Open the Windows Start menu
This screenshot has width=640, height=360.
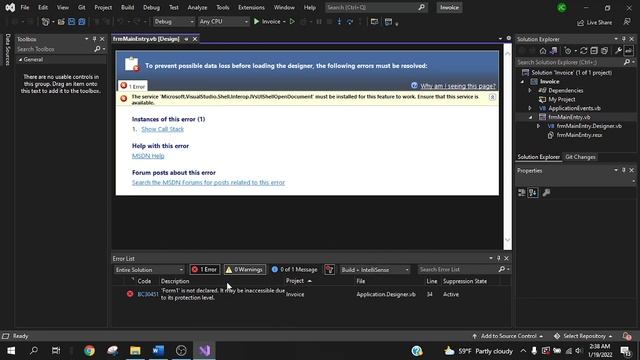(11, 351)
